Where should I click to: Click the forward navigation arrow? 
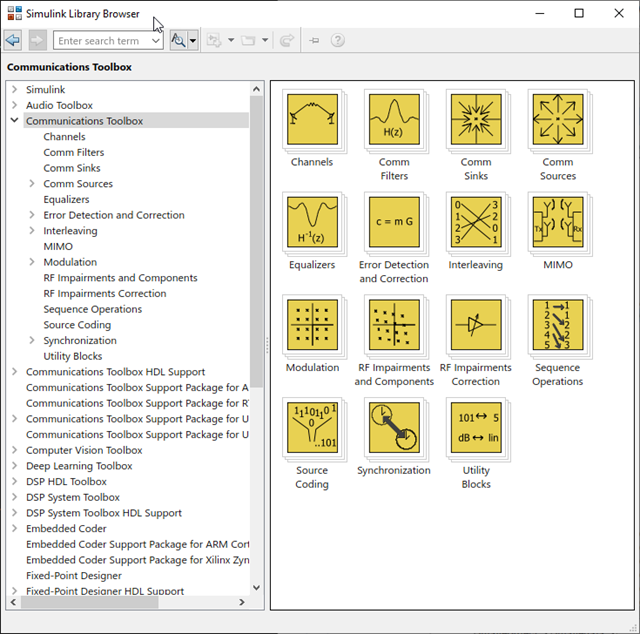tap(37, 40)
